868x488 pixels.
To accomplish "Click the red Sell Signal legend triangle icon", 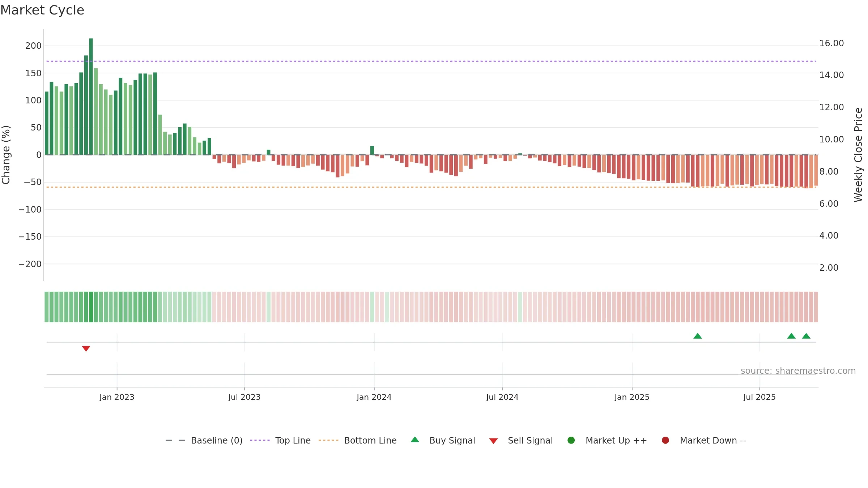I will (x=493, y=441).
